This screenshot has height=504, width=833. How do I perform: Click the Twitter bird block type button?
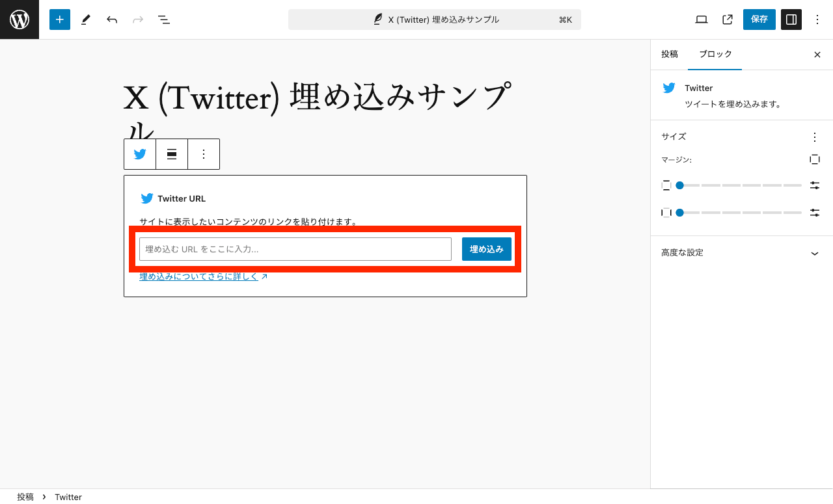tap(140, 154)
